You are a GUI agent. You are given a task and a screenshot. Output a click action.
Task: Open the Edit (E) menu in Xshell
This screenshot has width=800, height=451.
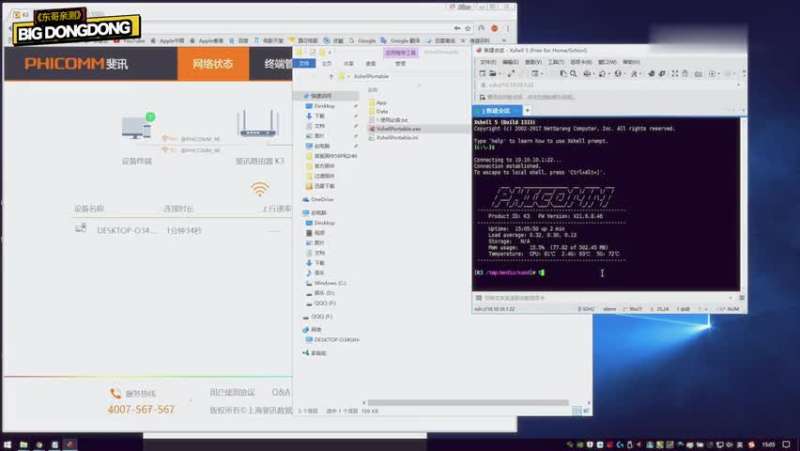click(x=510, y=62)
